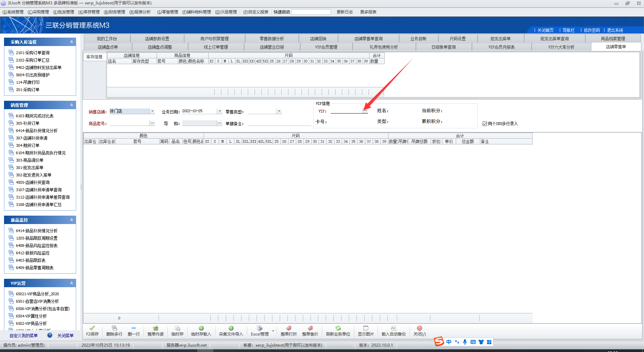The image size is (644, 352).
Task: Switch to the VIP会员管理 tab
Action: coord(326,47)
